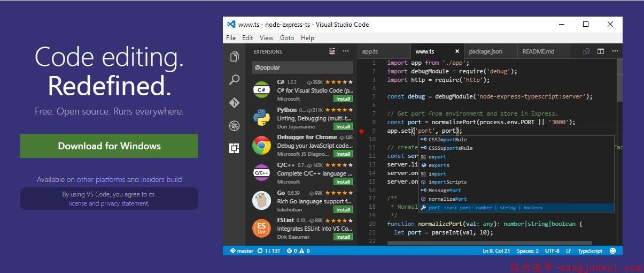The image size is (644, 273).
Task: Install the ESLint extension
Action: pyautogui.click(x=343, y=237)
